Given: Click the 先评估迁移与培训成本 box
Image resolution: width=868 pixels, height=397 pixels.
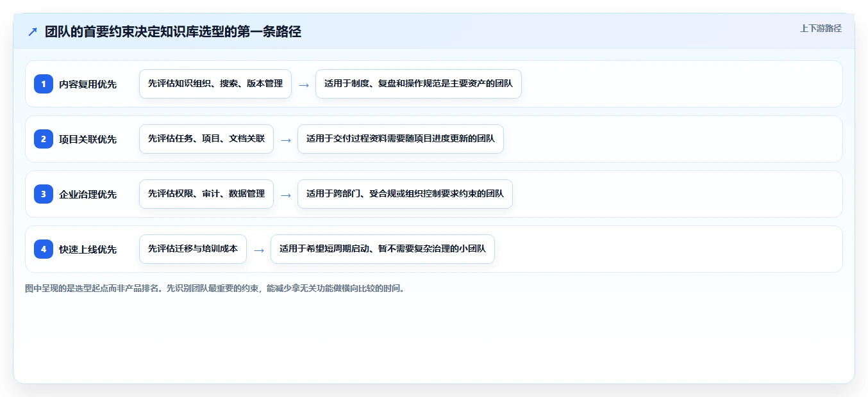Looking at the screenshot, I should pos(193,249).
